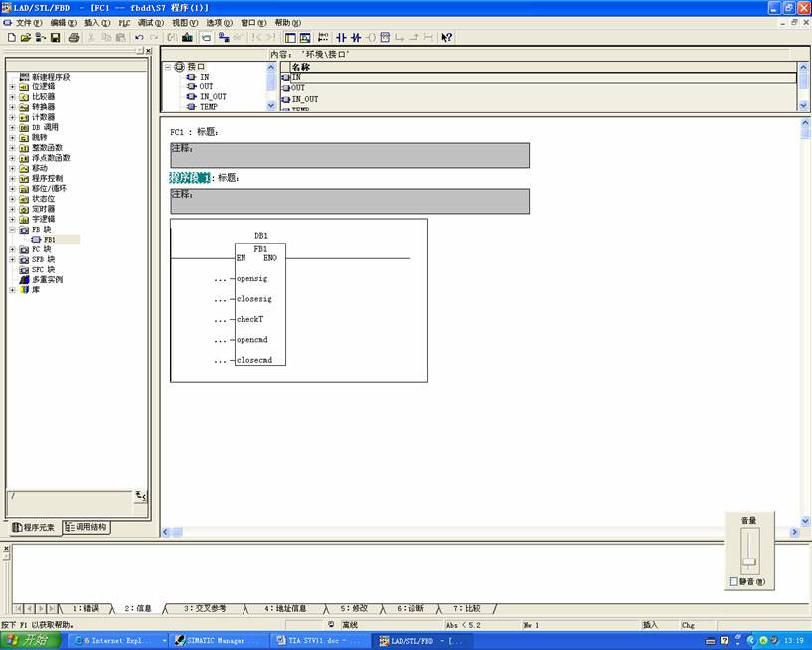This screenshot has width=812, height=650.
Task: Click the Print toolbar icon
Action: tap(74, 38)
